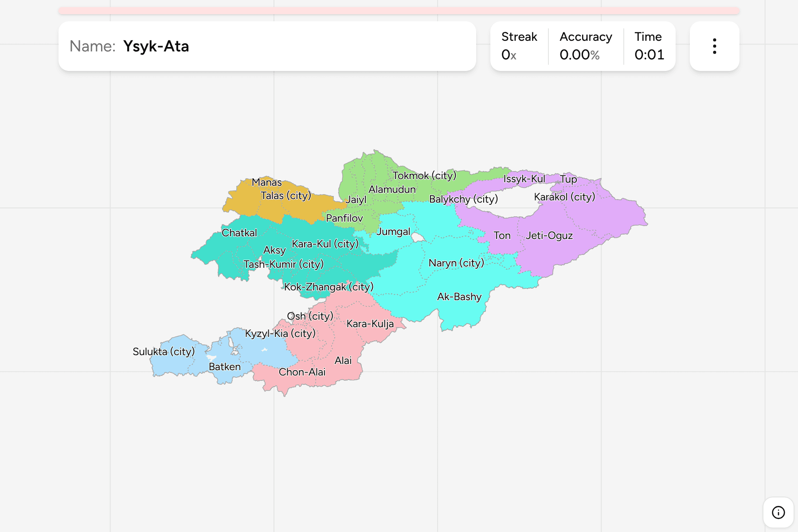Click the Issyk-Kul district label
This screenshot has width=798, height=532.
[524, 179]
